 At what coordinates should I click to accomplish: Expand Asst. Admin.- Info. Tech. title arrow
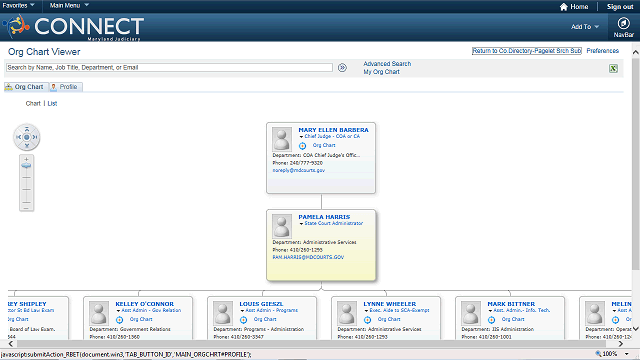coord(491,311)
